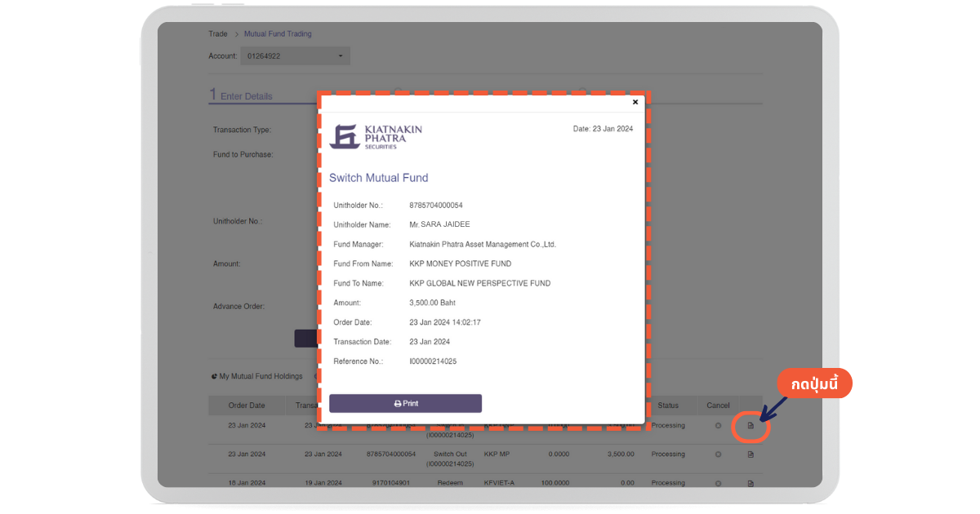Viewport: 980px width, 514px height.
Task: Click the Status column header
Action: click(x=668, y=405)
